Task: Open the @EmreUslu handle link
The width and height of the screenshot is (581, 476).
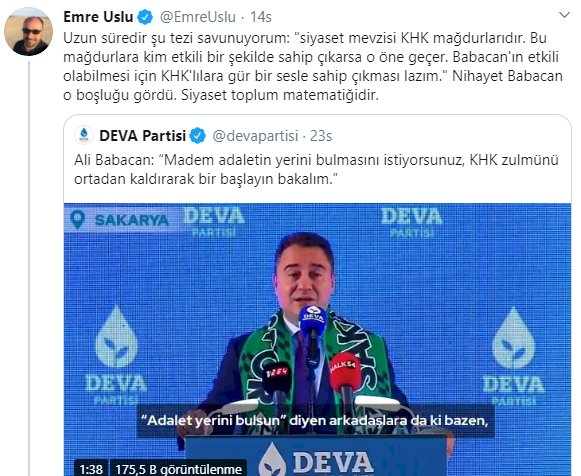Action: [x=198, y=17]
